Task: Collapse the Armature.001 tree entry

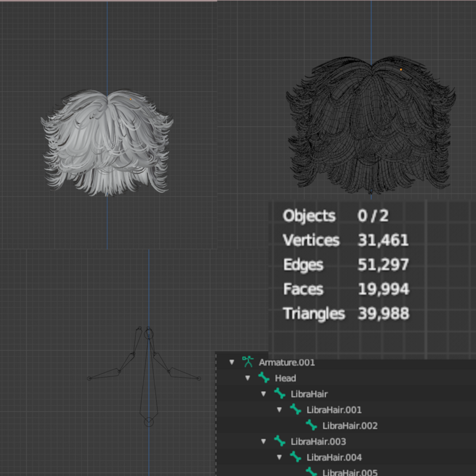Action: click(232, 362)
